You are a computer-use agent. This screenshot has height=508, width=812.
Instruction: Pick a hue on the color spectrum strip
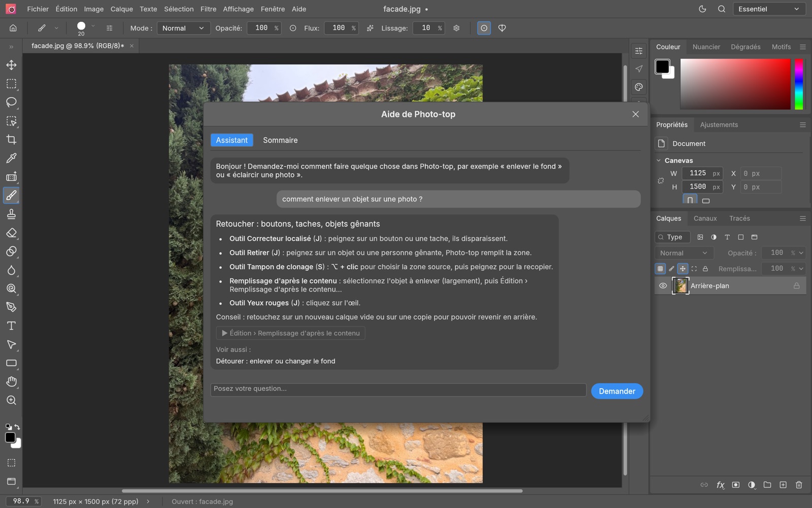pyautogui.click(x=799, y=84)
